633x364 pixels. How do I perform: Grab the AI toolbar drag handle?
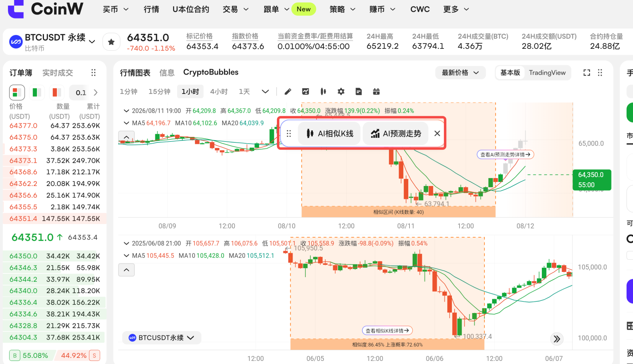[289, 133]
